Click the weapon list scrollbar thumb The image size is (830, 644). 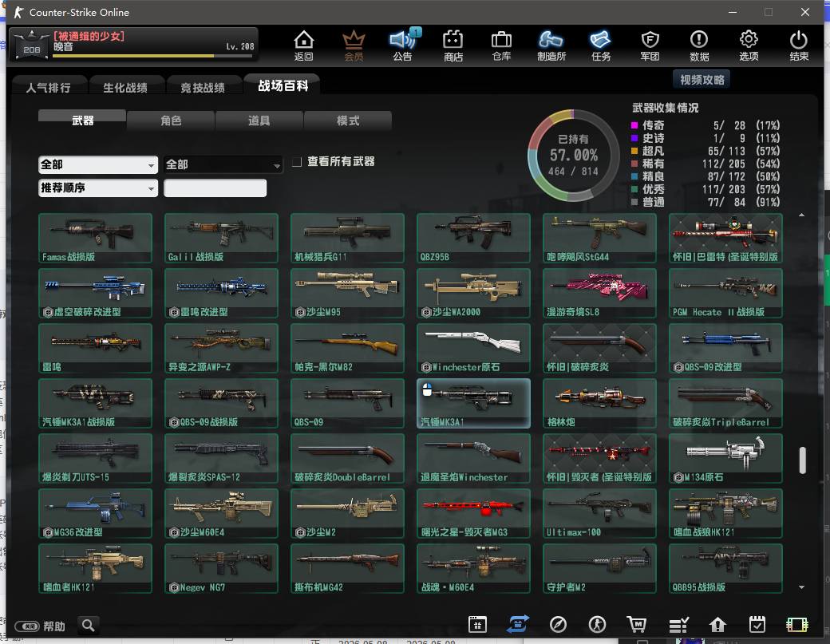[803, 460]
